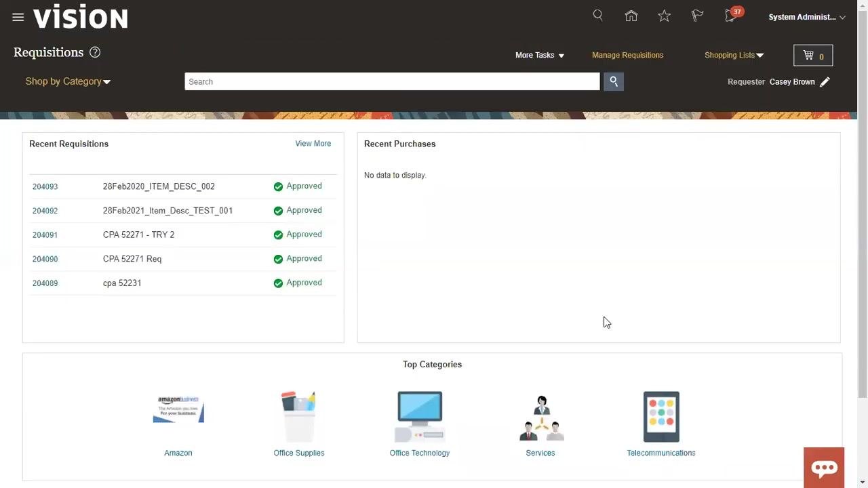Click the Office Supplies label

pos(299,453)
